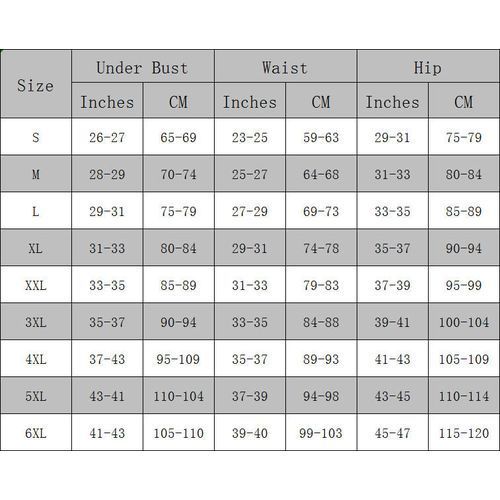The width and height of the screenshot is (500, 500).
Task: Click the Size column header
Action: tap(36, 84)
